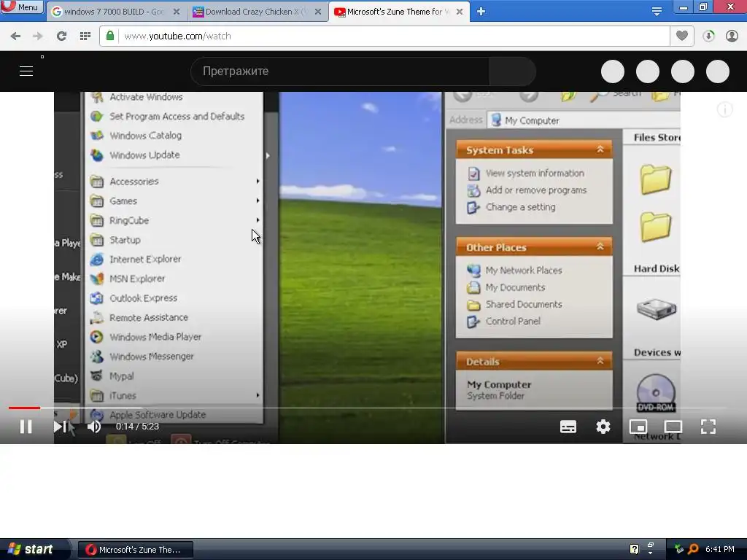Screen dimensions: 747x560
Task: Enter fullscreen video mode
Action: point(708,427)
